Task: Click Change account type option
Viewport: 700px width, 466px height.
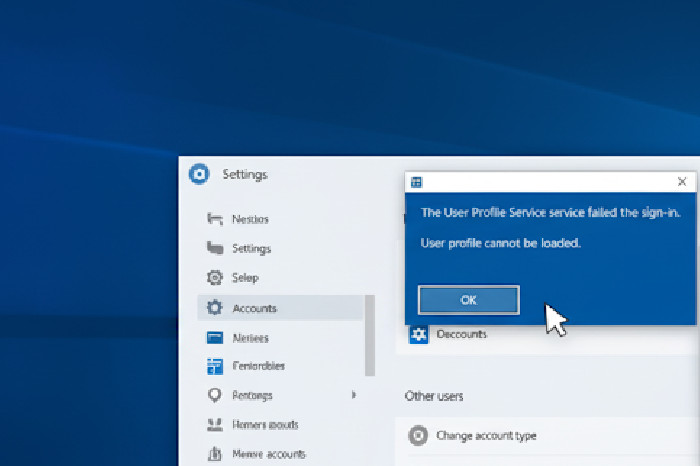Action: [486, 436]
